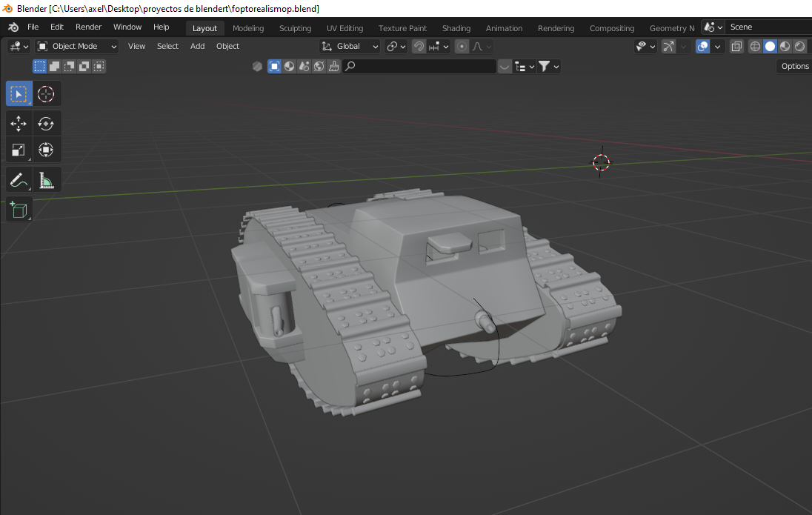This screenshot has height=515, width=812.
Task: Open the Window menu
Action: [x=127, y=27]
